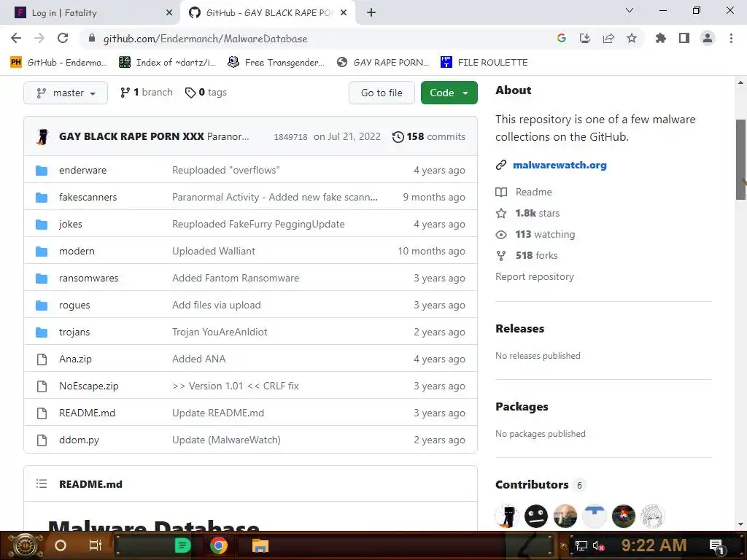Open the ddom.py file
Image resolution: width=747 pixels, height=560 pixels.
[79, 440]
